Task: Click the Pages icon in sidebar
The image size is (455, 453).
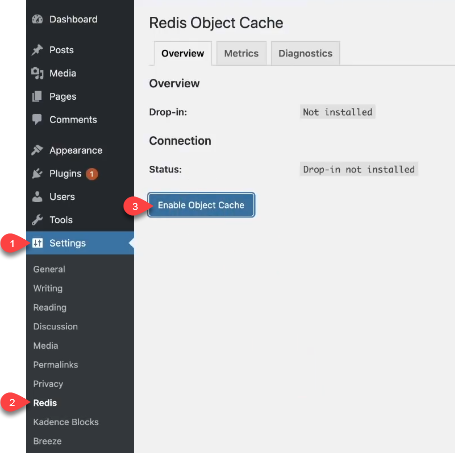Action: pyautogui.click(x=37, y=96)
